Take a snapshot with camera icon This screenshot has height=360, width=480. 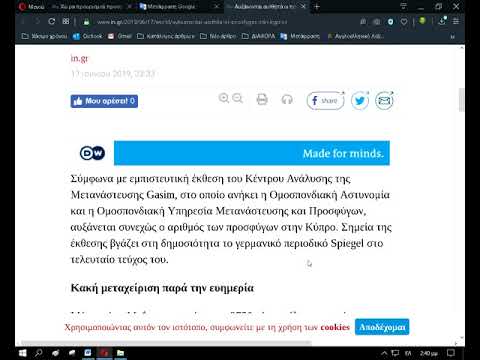[x=377, y=22]
